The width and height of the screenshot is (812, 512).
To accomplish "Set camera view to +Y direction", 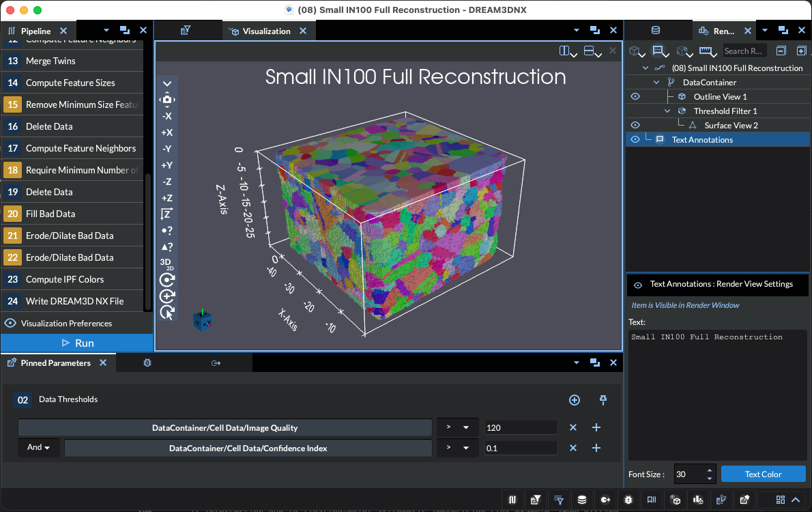I will click(166, 165).
